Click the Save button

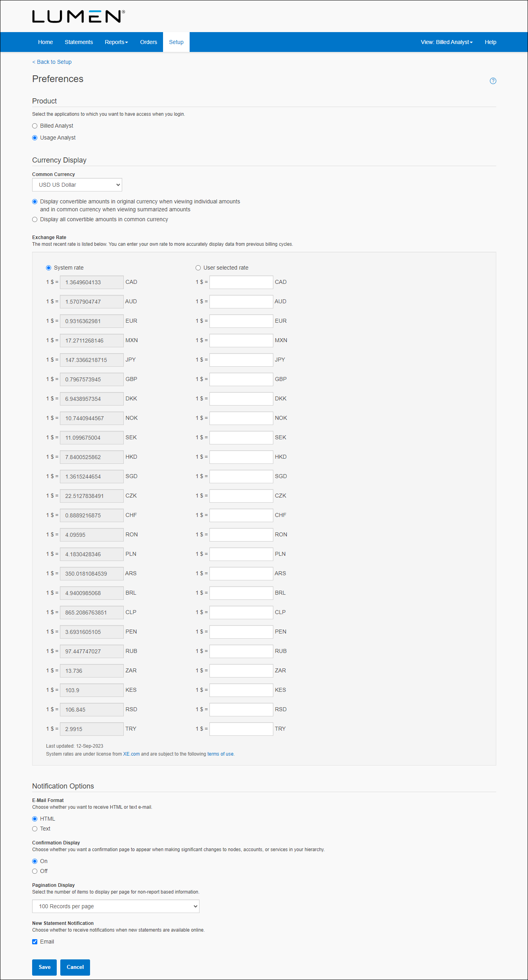click(x=44, y=967)
